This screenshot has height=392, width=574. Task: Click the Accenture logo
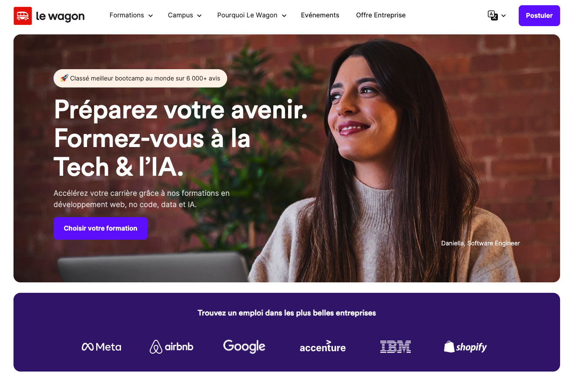pos(322,346)
